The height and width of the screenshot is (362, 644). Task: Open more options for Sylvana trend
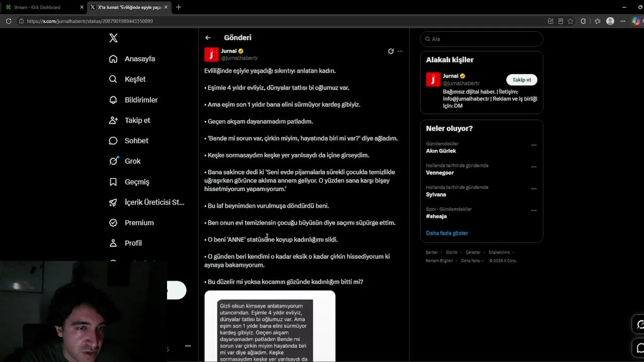pyautogui.click(x=534, y=189)
